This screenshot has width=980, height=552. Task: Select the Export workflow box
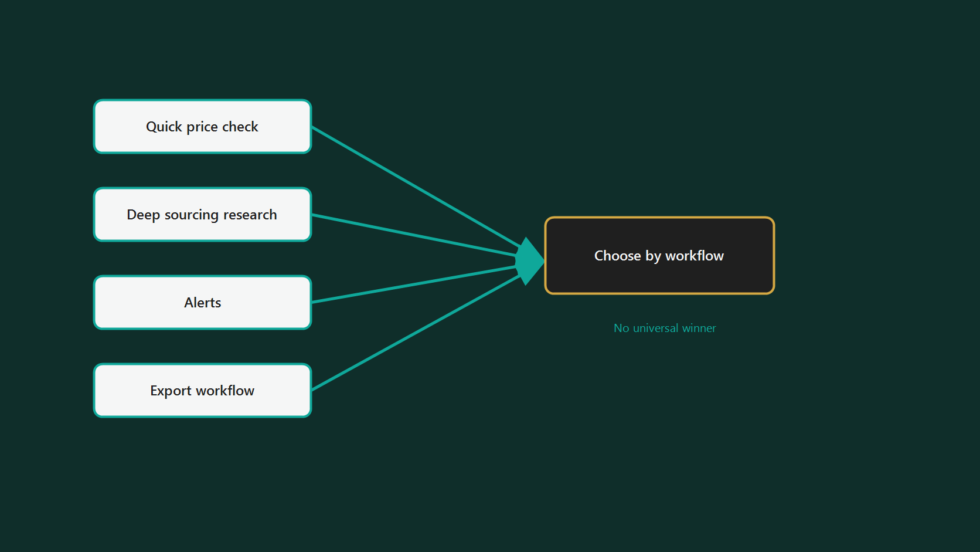pos(202,391)
